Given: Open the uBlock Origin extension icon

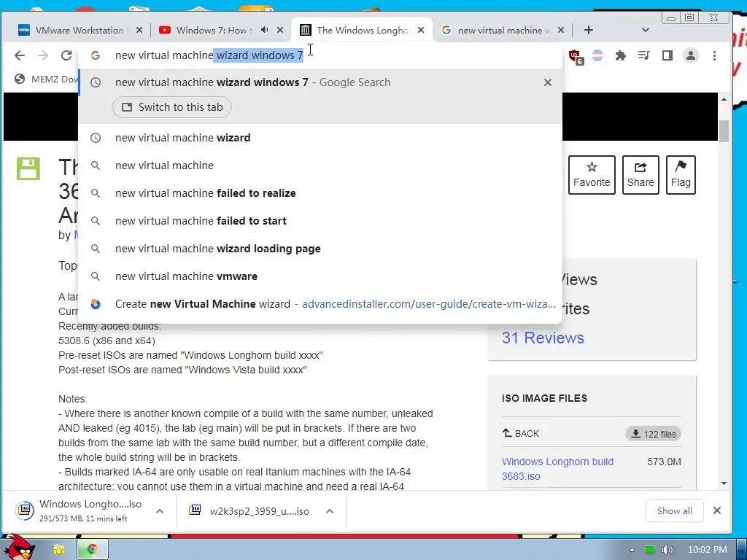Looking at the screenshot, I should 576,56.
